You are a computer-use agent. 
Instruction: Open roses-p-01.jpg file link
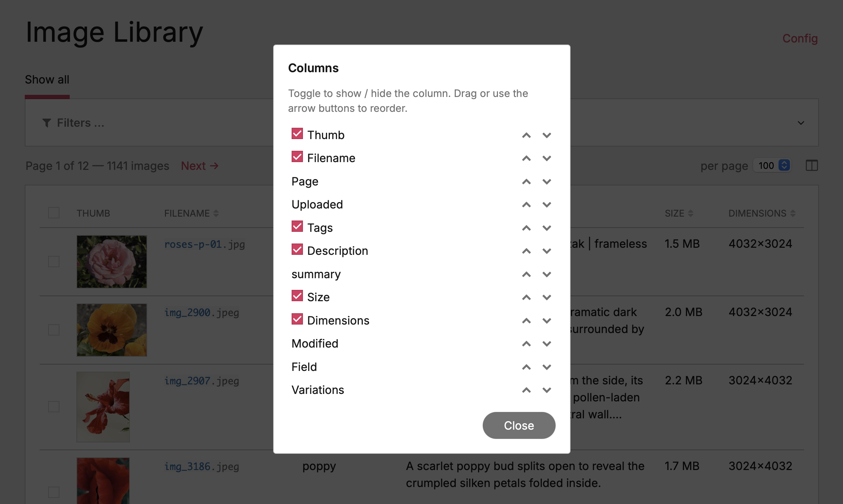[x=205, y=244]
